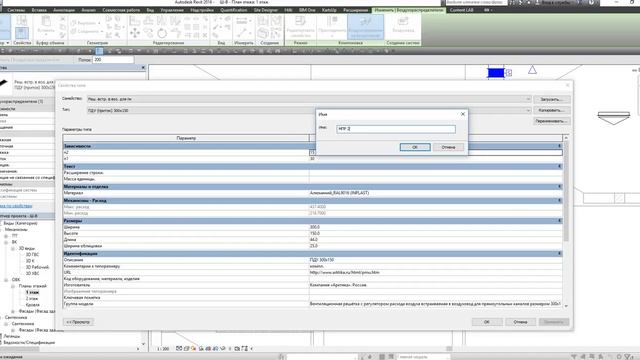
Task: Click OK in the Name dialog
Action: click(415, 147)
